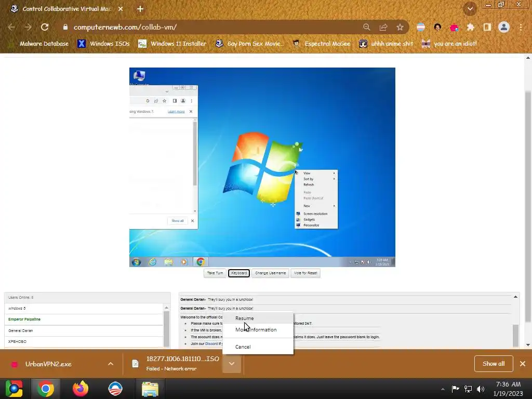Reload the page with the refresh icon
Image resolution: width=532 pixels, height=399 pixels.
[x=45, y=27]
